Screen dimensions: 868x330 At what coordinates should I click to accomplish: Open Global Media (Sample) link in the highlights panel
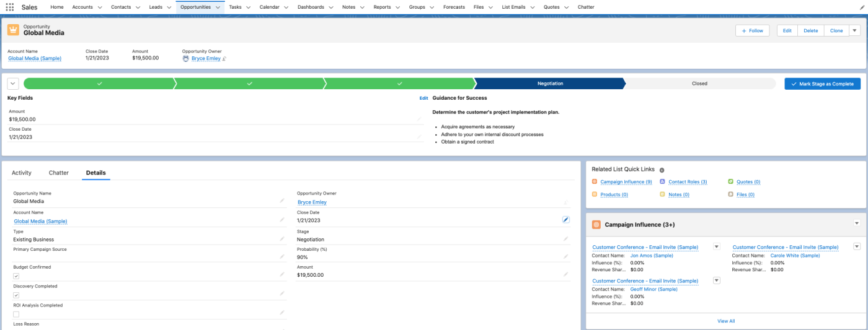pos(35,58)
